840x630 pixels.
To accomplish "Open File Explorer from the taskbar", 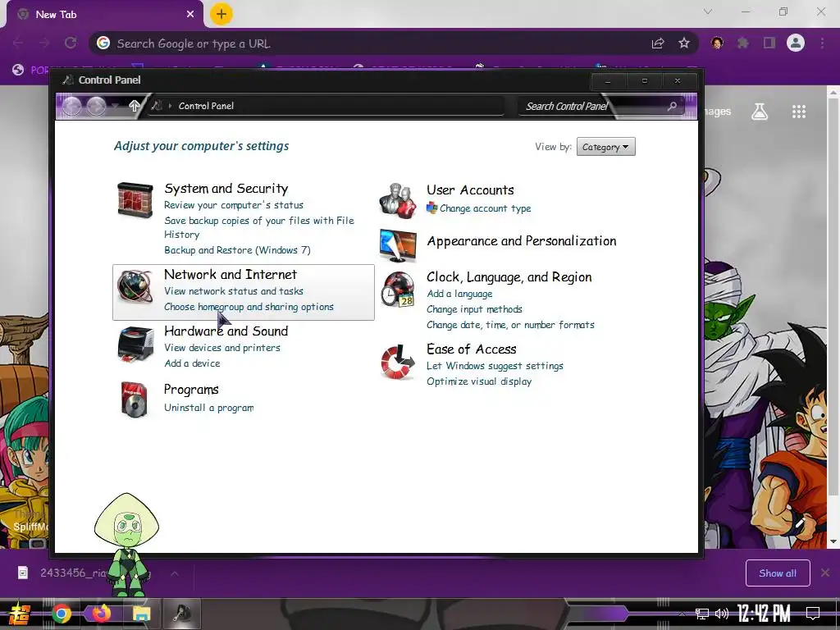I will pyautogui.click(x=141, y=614).
